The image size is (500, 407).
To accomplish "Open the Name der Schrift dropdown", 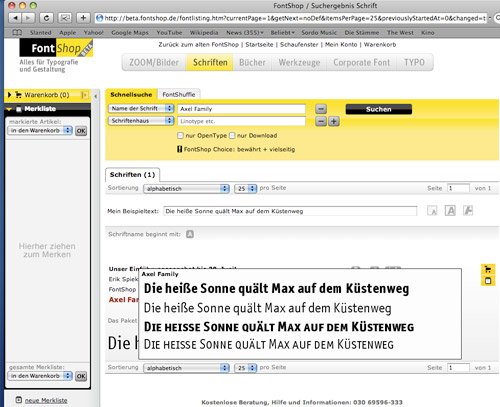I will [x=141, y=109].
